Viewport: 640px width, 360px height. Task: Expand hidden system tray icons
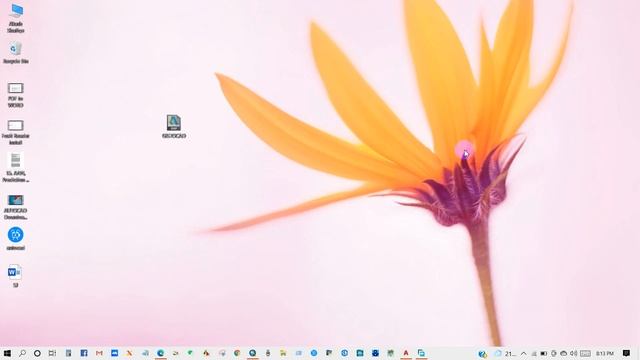524,353
